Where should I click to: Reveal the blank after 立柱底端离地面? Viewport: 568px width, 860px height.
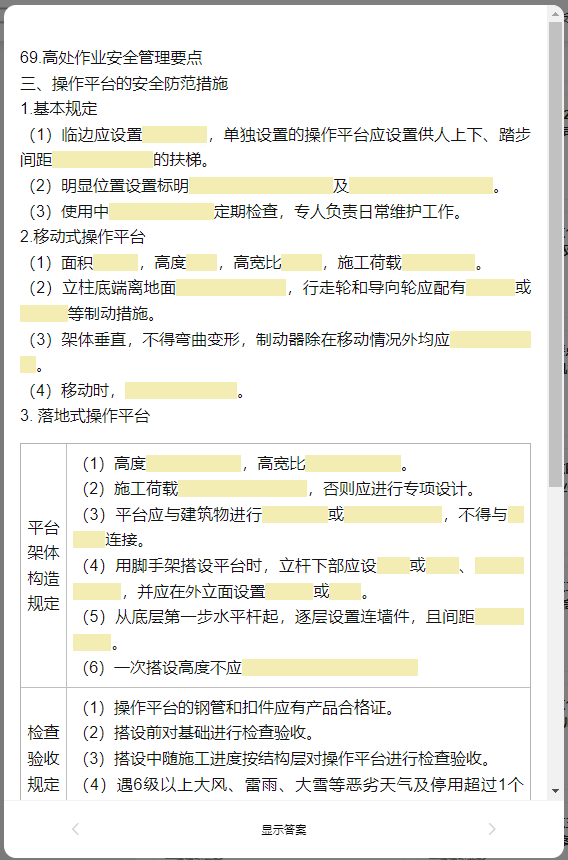[x=231, y=287]
